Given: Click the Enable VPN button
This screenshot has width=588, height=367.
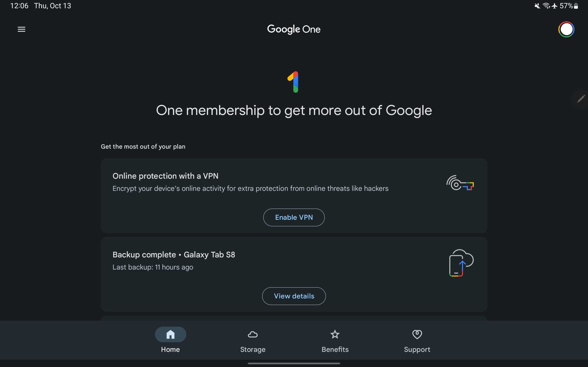Looking at the screenshot, I should pos(294,217).
